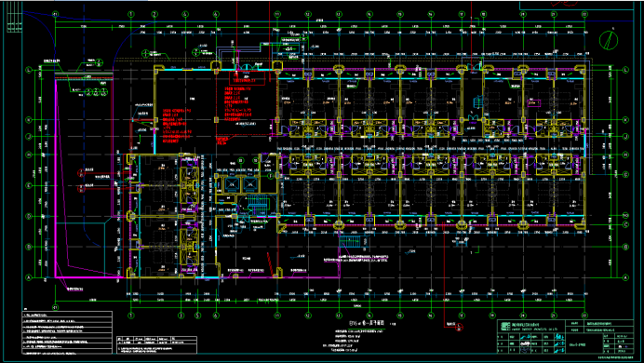Click the north arrow compass symbol
Screen dimensions: 644x363
pos(609,40)
